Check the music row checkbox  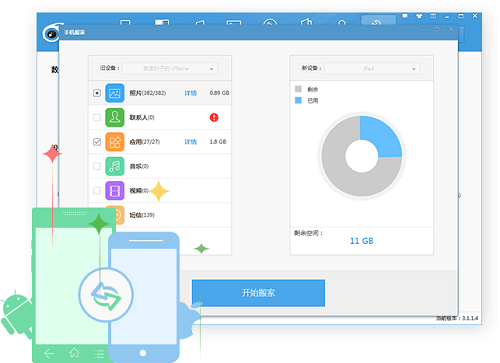click(x=97, y=166)
